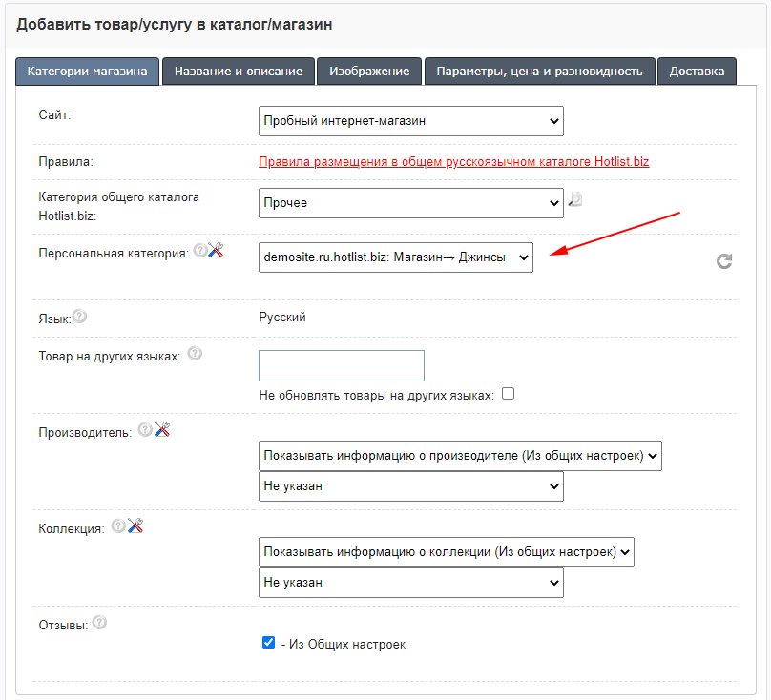Open the Сайт dropdown
771x700 pixels.
click(x=410, y=121)
